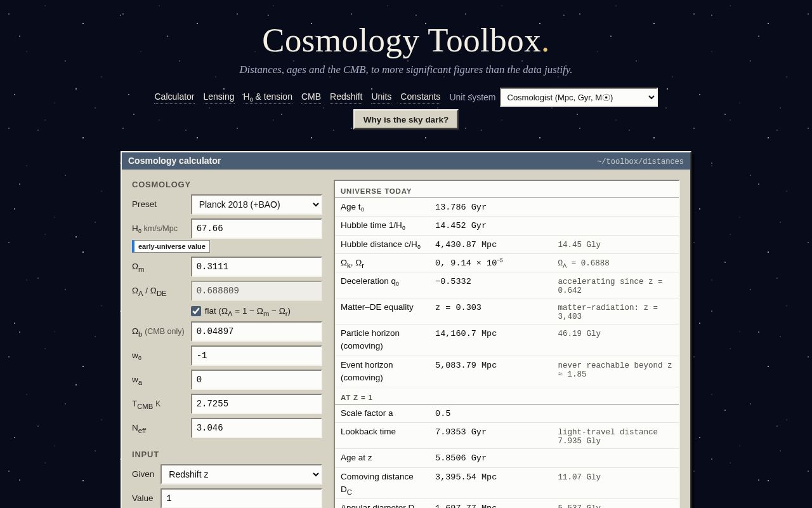
Task: Click the ΩΛ = 0.6888 note
Action: [584, 264]
